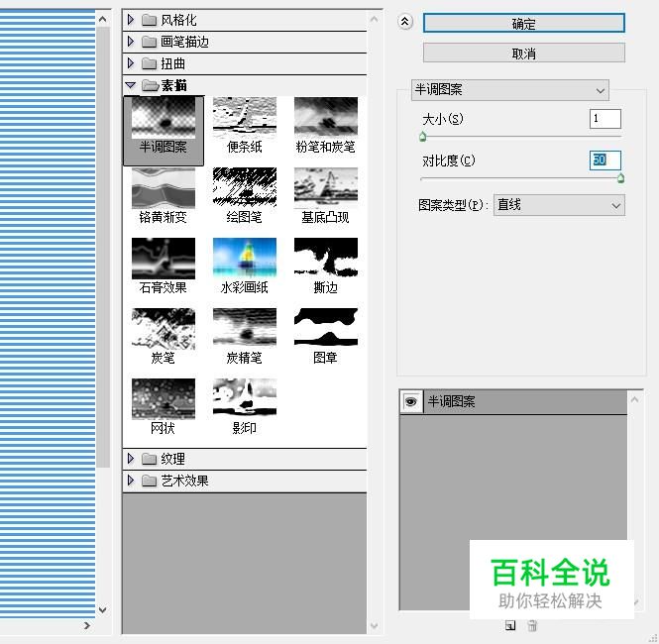Image resolution: width=659 pixels, height=644 pixels.
Task: Select the 影印 filter thumbnail
Action: [245, 398]
